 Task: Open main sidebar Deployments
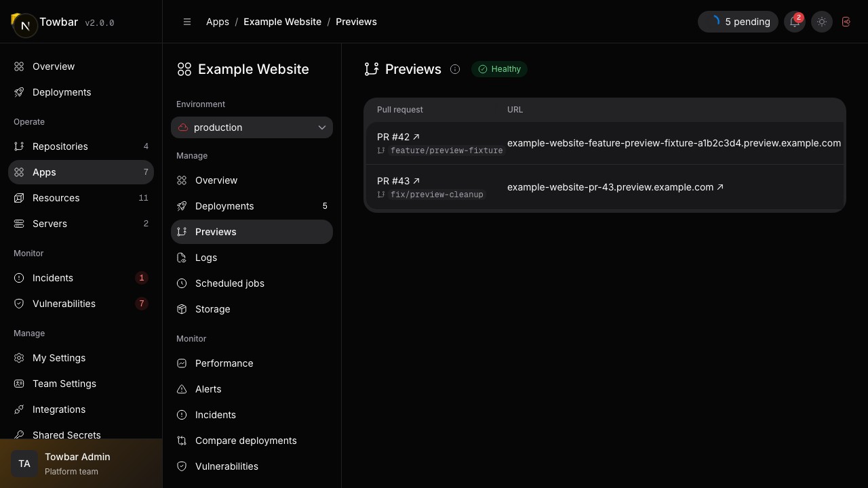(81, 92)
